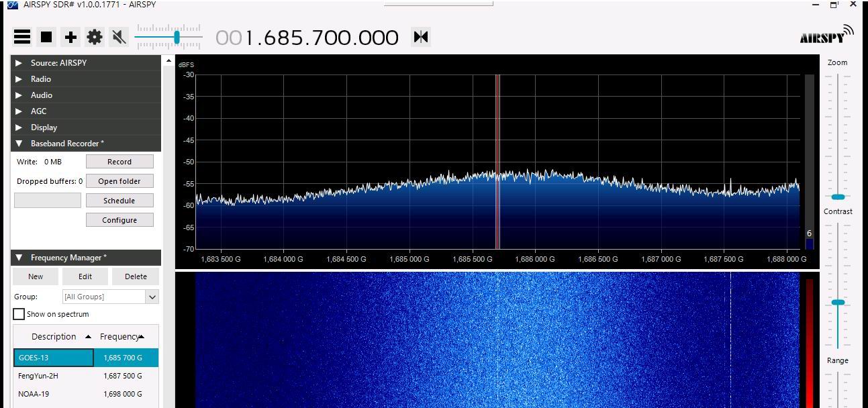868x408 pixels.
Task: Open settings with the gear icon
Action: [95, 37]
